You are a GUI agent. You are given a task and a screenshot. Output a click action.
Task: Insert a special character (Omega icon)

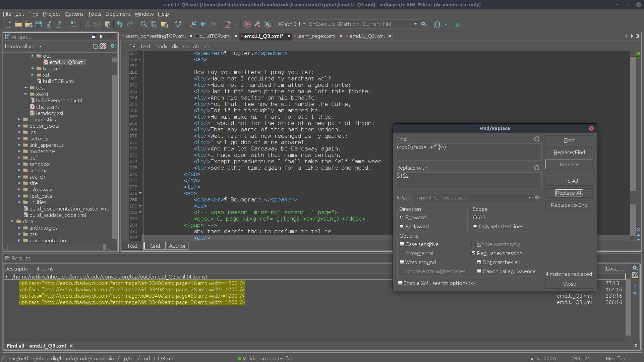[x=437, y=24]
